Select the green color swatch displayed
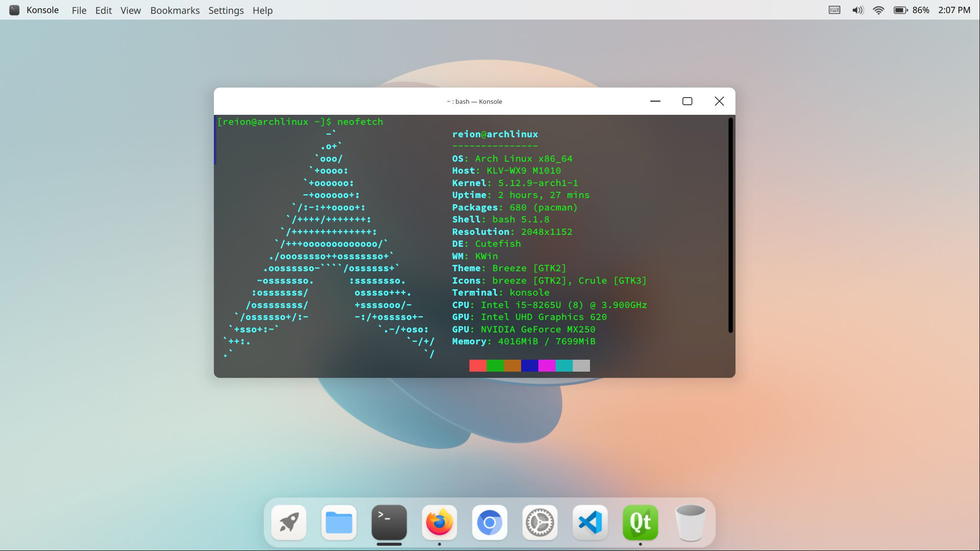Viewport: 980px width, 551px height. [495, 365]
